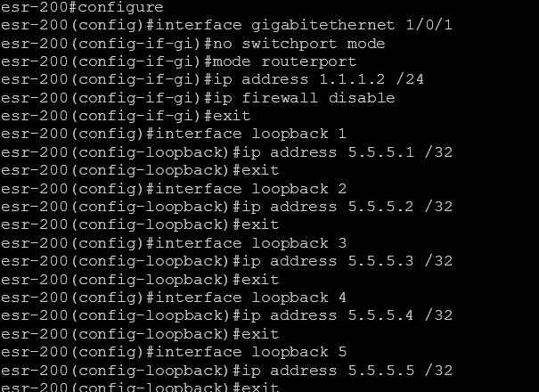Screen dimensions: 539x392
Task: Click the address 5.5.5.4 /32
Action: 400,315
